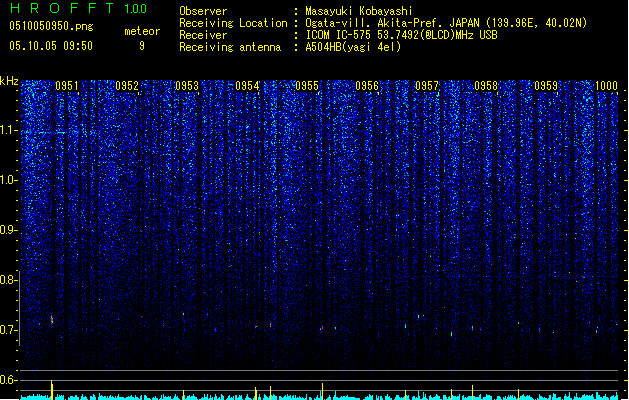Select the 1.1 frequency axis label
Viewport: 629px width, 400px height.
(x=8, y=130)
